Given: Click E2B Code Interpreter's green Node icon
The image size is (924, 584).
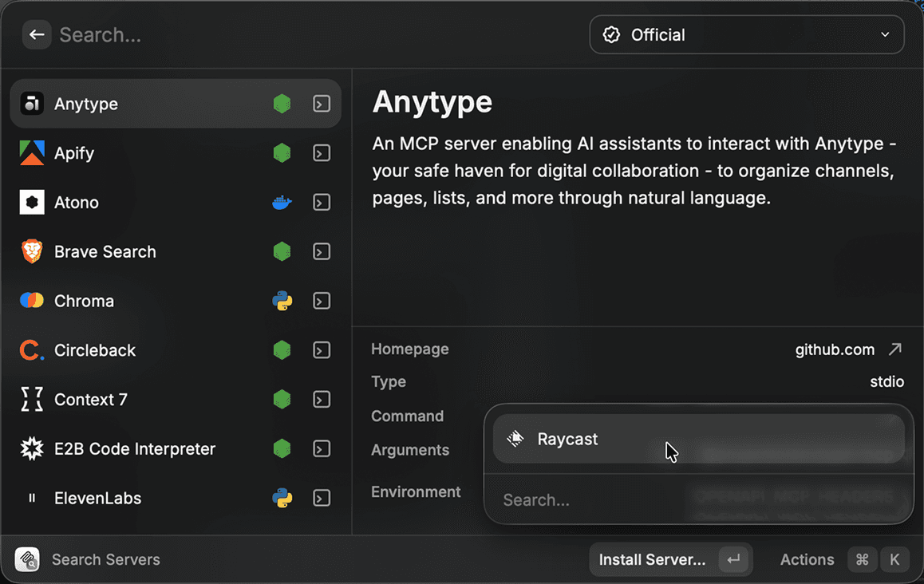Looking at the screenshot, I should click(282, 449).
